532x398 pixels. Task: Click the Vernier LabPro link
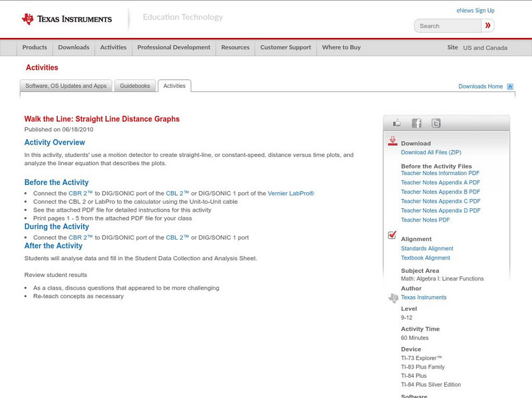[291, 193]
